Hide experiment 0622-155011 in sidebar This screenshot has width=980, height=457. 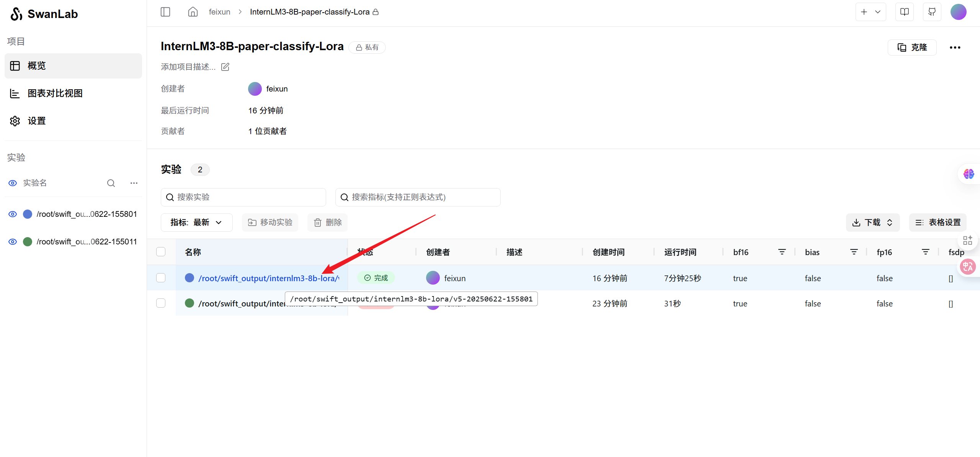[13, 242]
